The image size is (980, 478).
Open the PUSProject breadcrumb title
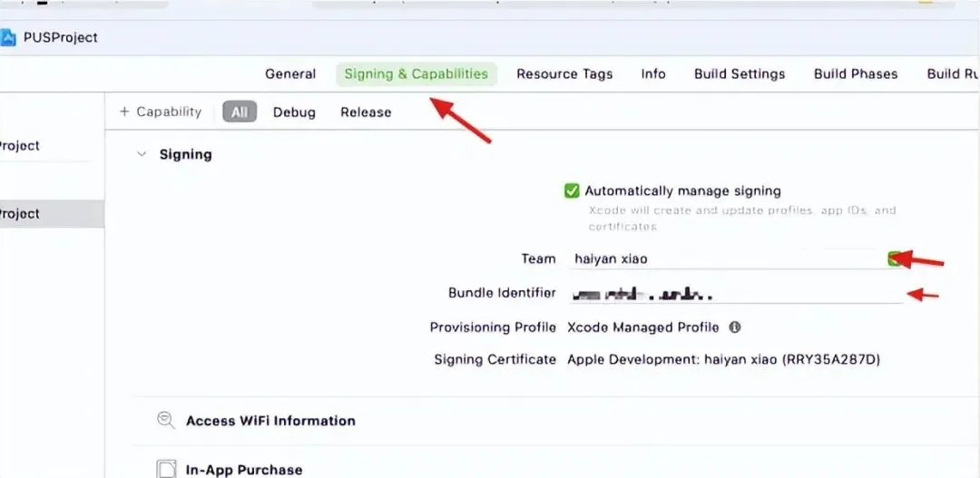(61, 37)
